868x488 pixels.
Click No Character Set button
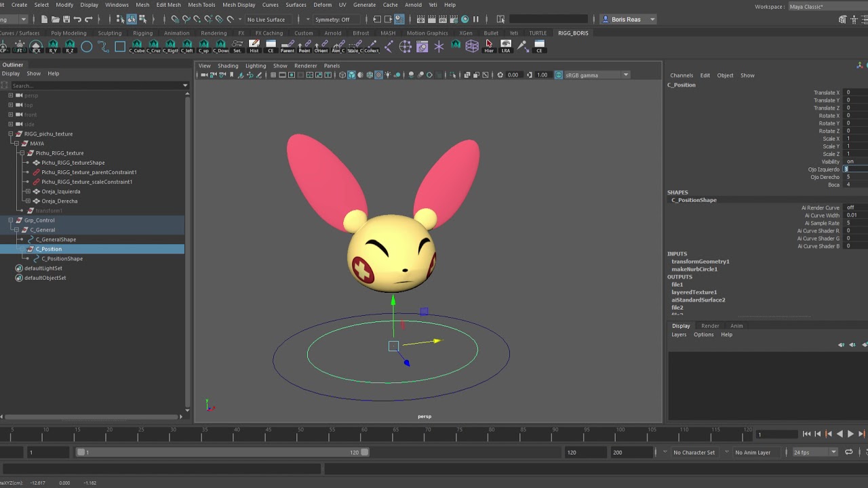694,452
